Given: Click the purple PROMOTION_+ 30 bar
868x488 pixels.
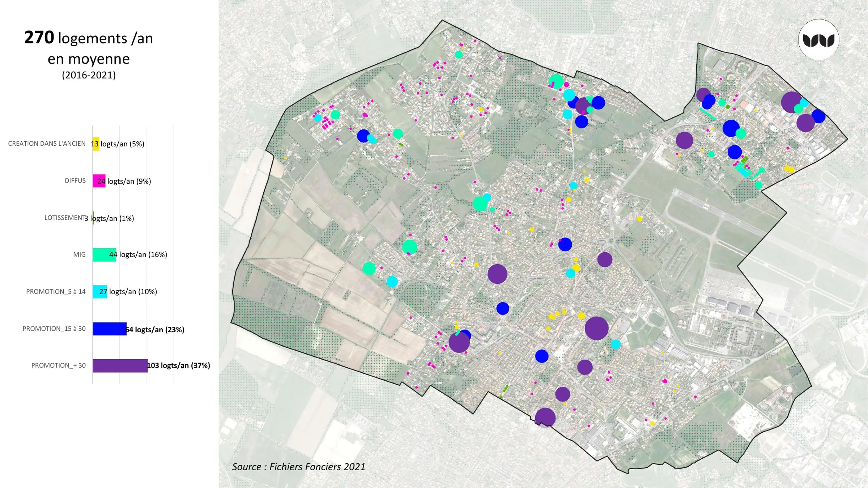Looking at the screenshot, I should tap(120, 366).
